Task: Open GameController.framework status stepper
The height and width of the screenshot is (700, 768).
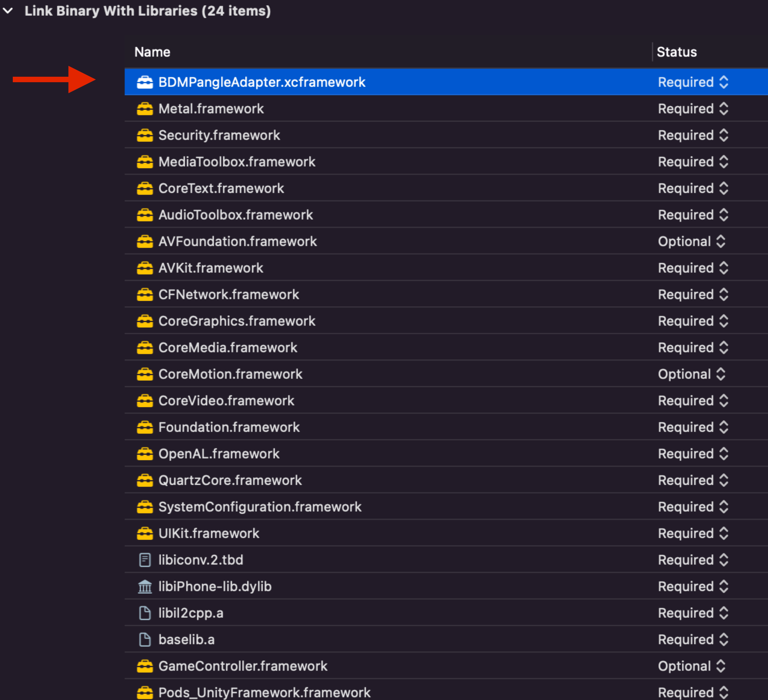Action: [721, 666]
